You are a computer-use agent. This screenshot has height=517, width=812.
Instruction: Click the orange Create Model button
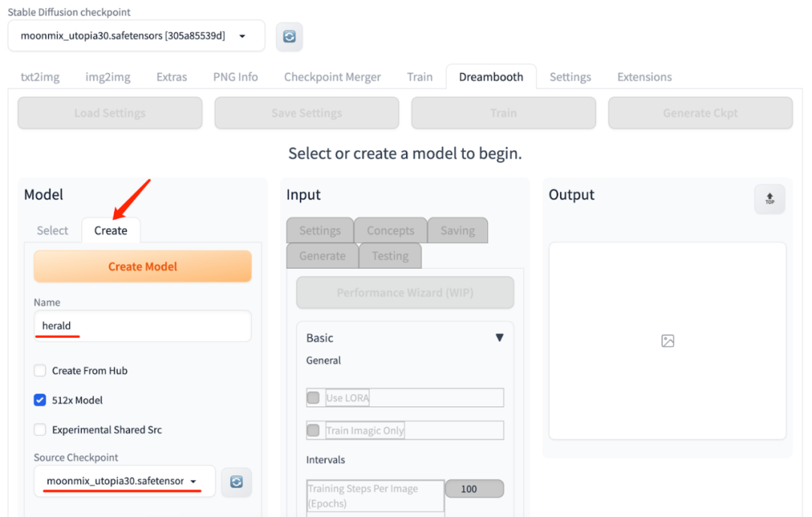142,266
